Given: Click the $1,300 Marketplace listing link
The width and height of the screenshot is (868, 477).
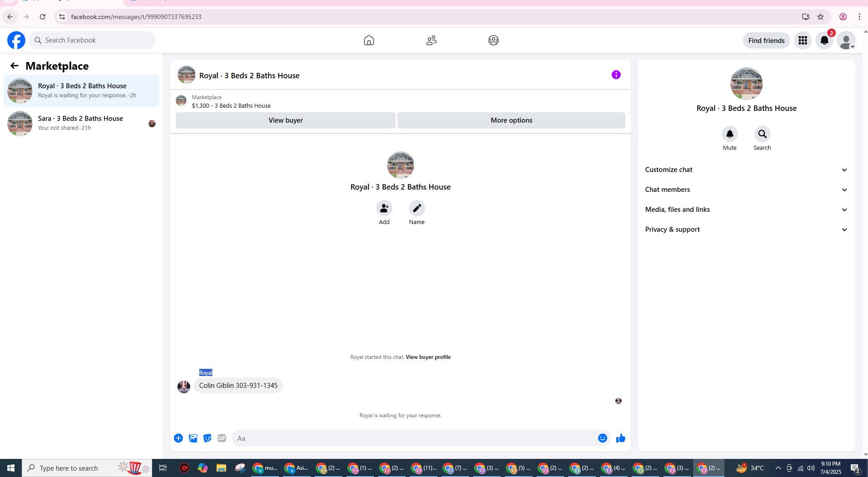Looking at the screenshot, I should pyautogui.click(x=231, y=105).
